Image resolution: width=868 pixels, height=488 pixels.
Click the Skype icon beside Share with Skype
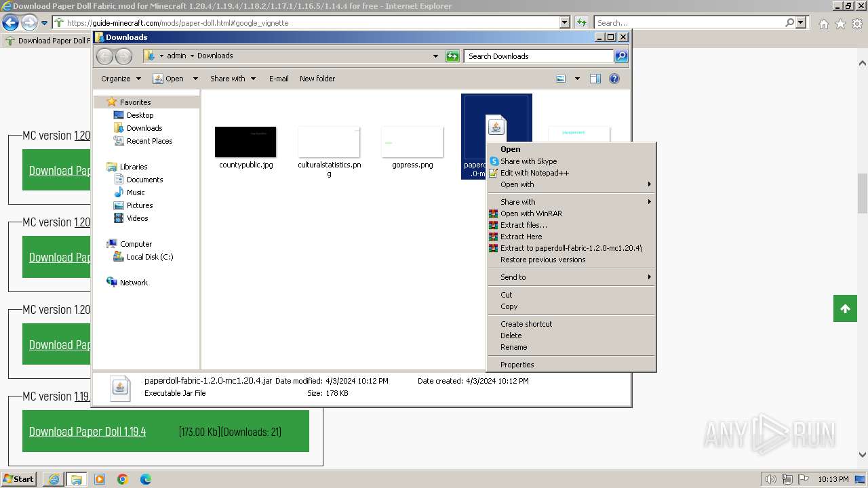click(494, 161)
